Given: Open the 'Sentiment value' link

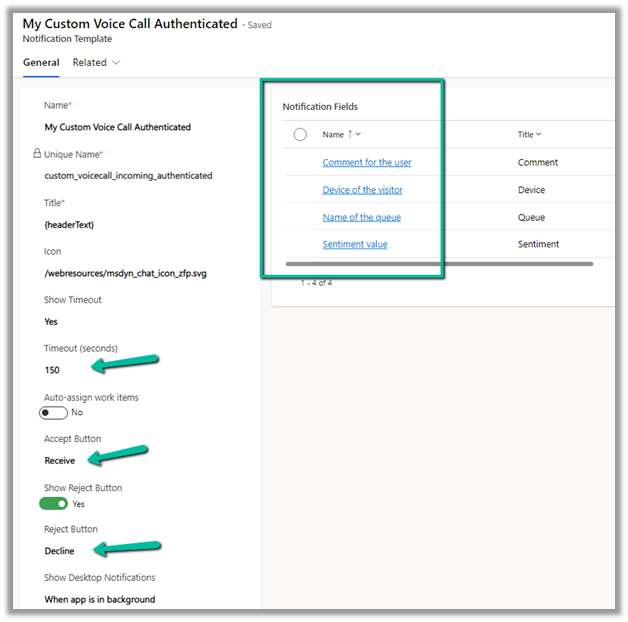Looking at the screenshot, I should coord(354,244).
